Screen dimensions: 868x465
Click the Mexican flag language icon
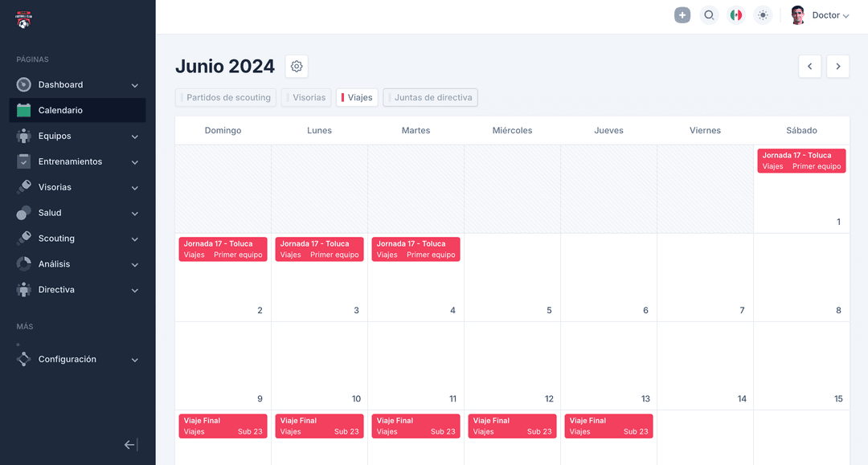point(735,14)
